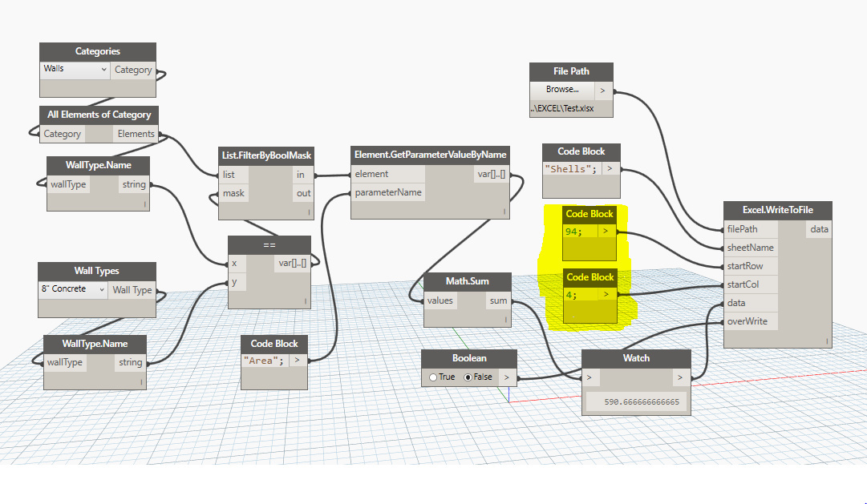Select the List.FilterByBoolMask node title

pos(266,155)
